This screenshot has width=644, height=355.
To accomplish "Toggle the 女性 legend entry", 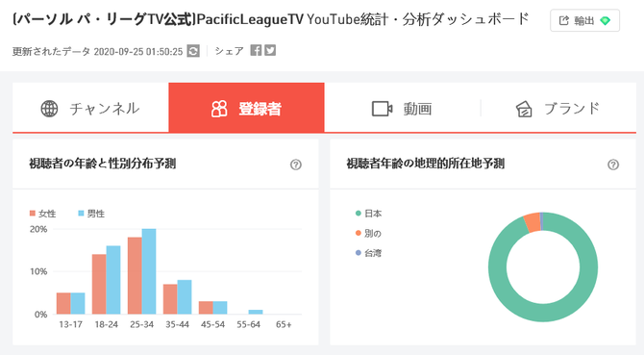I will click(42, 214).
